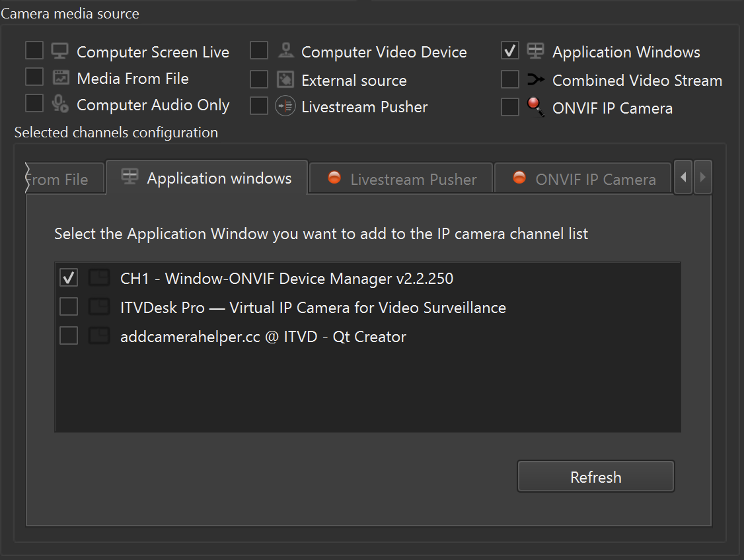Click the External source label
Screen dimensions: 744x560
coord(354,80)
